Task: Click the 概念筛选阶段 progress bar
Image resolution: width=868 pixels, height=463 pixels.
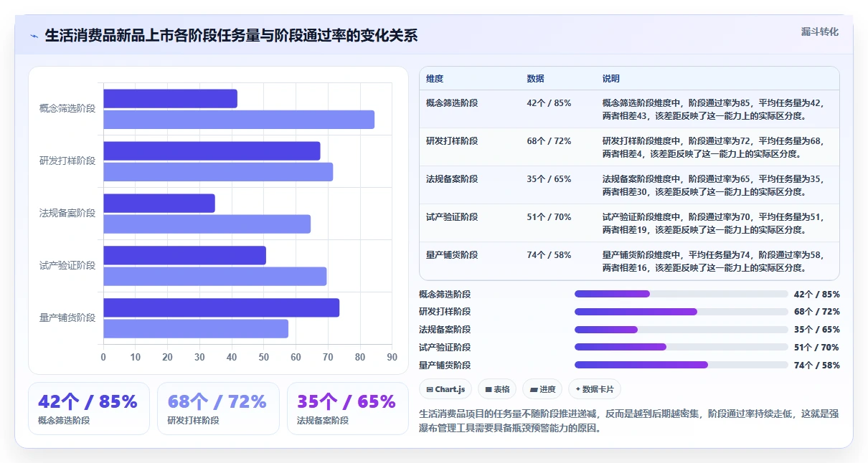Action: pos(681,294)
